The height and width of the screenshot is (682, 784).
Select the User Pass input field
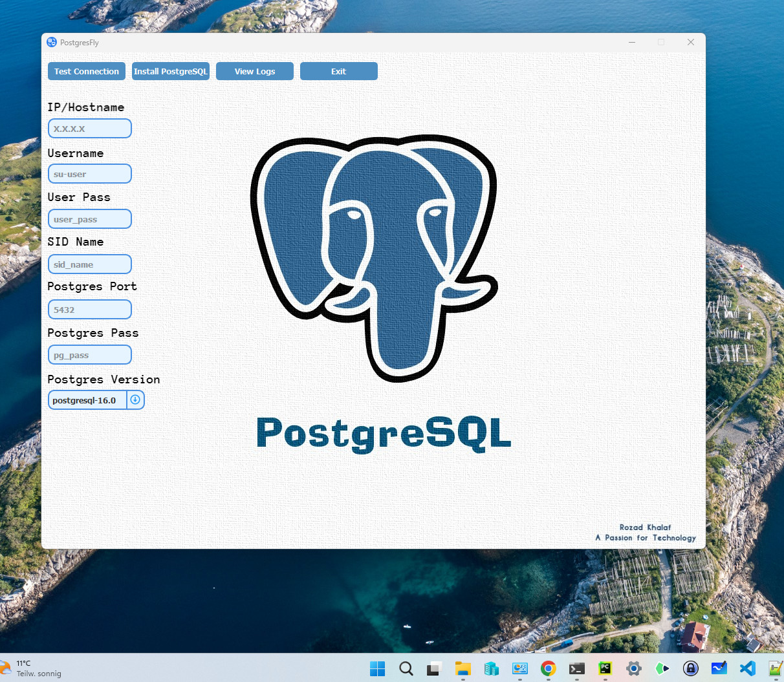pyautogui.click(x=90, y=219)
